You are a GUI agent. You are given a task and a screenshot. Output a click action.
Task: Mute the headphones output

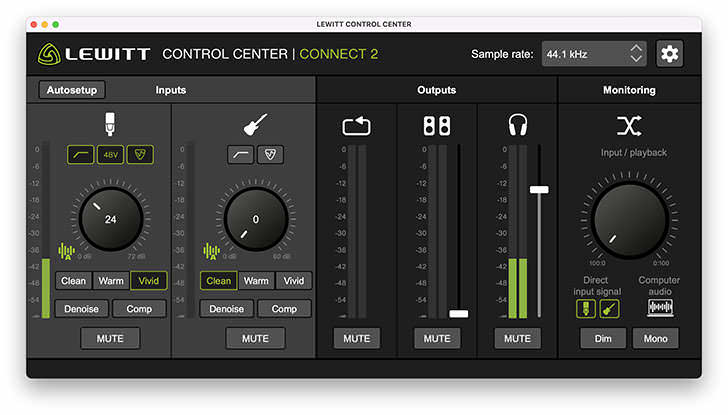coord(517,339)
